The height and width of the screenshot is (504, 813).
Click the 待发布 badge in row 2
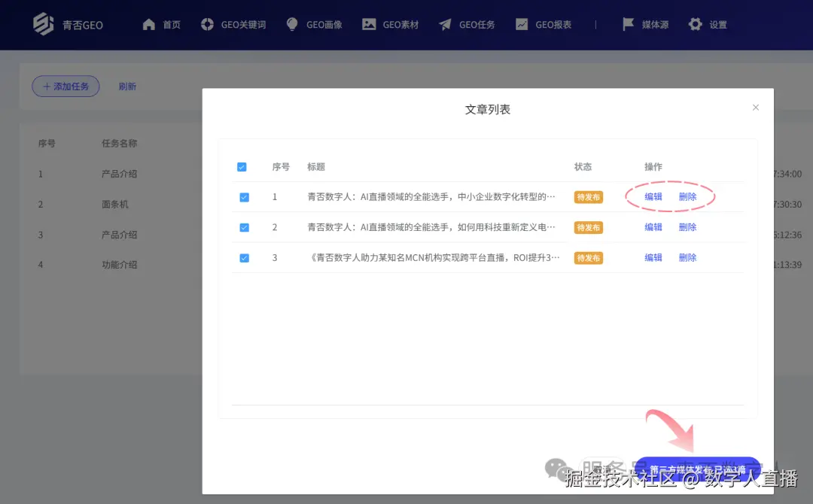point(589,227)
